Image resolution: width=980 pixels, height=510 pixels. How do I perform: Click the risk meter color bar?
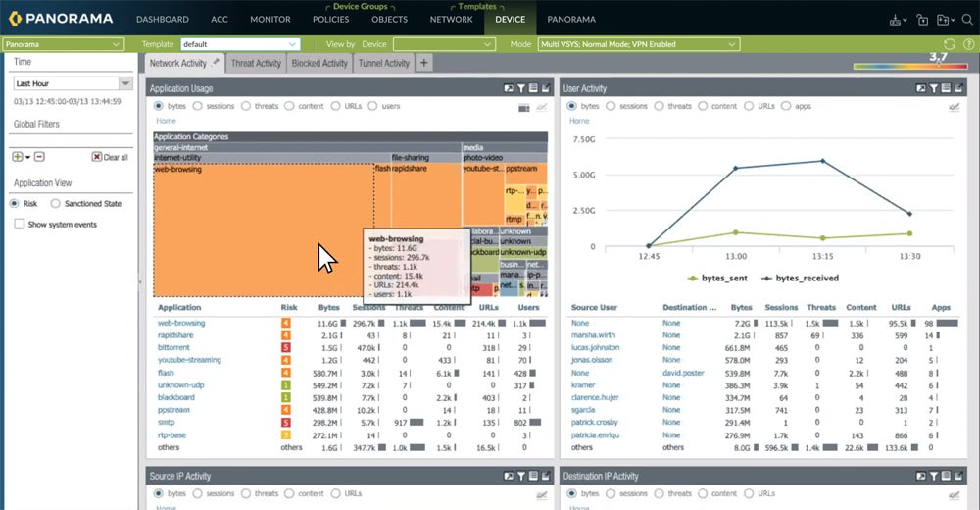point(909,68)
